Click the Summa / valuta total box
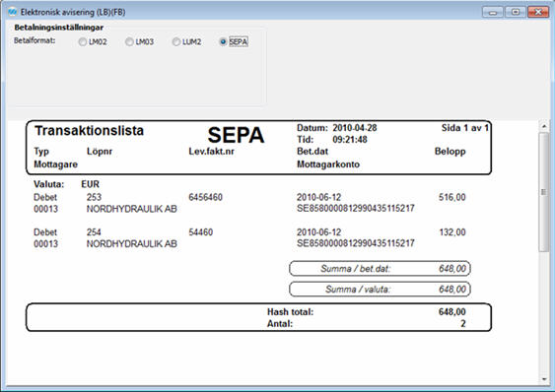 (380, 290)
